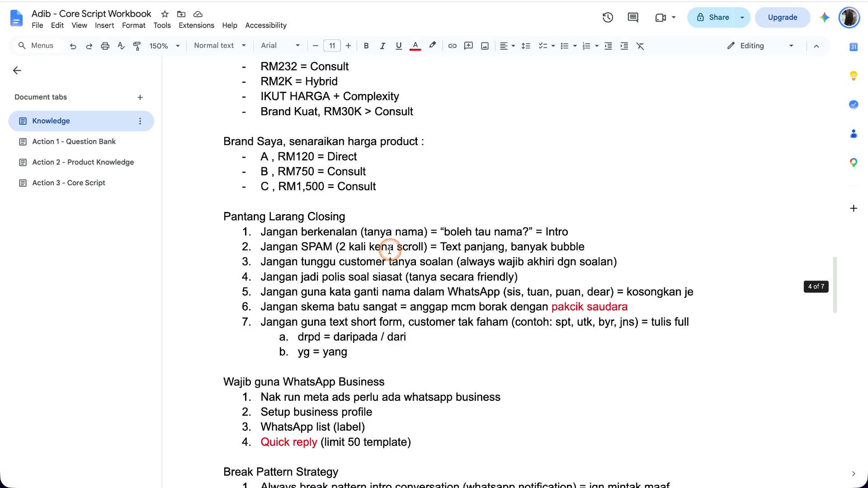The width and height of the screenshot is (868, 488).
Task: Toggle italic formatting
Action: pos(382,46)
